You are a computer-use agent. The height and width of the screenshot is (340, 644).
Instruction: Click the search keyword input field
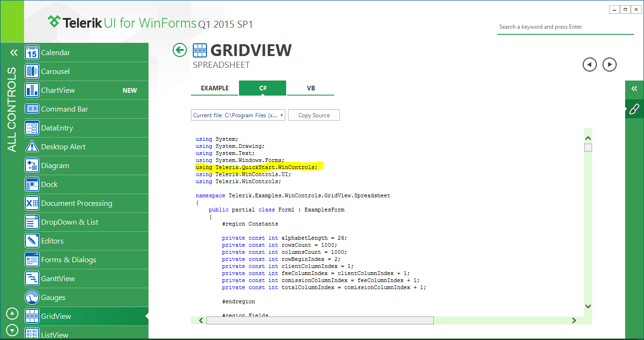click(x=566, y=27)
